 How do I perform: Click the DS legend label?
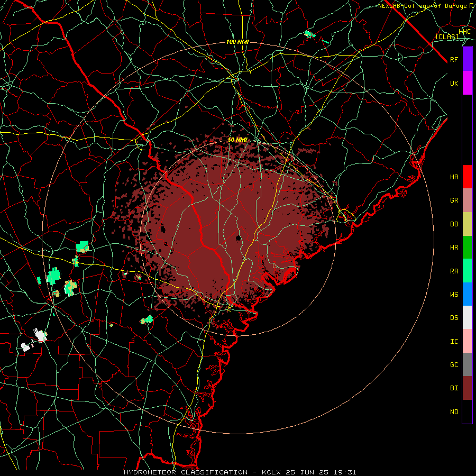click(x=454, y=318)
